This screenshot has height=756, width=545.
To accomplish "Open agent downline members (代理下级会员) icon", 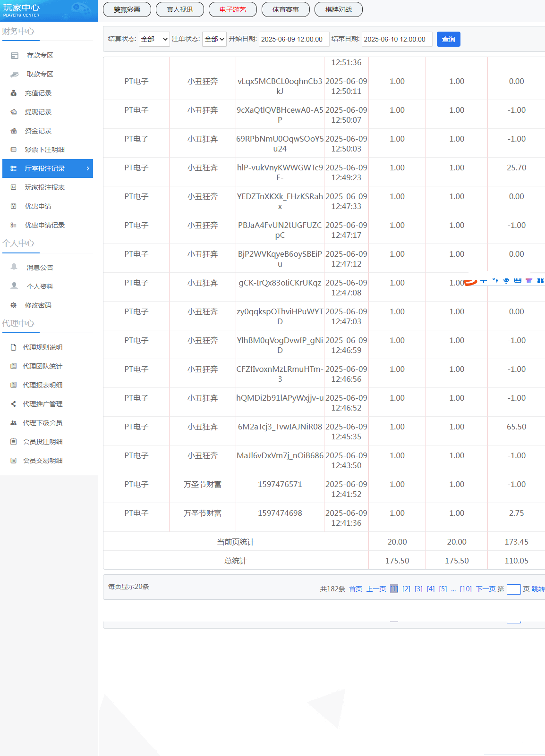I will point(14,423).
